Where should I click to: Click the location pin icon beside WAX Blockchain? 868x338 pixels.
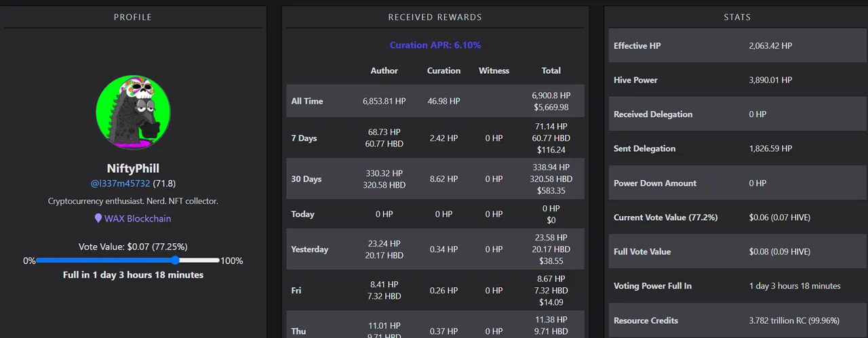(x=98, y=219)
